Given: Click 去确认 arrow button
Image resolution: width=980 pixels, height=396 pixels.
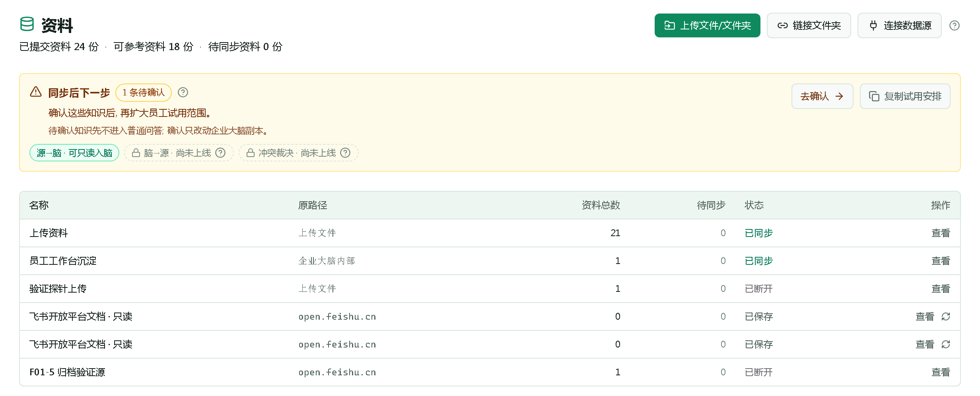Looking at the screenshot, I should 822,96.
